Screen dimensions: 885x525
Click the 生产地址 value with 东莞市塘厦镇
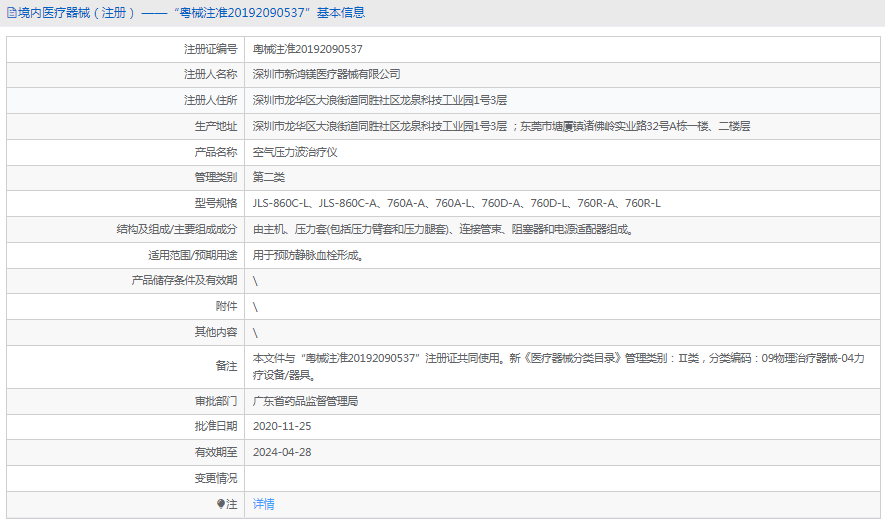click(x=502, y=126)
